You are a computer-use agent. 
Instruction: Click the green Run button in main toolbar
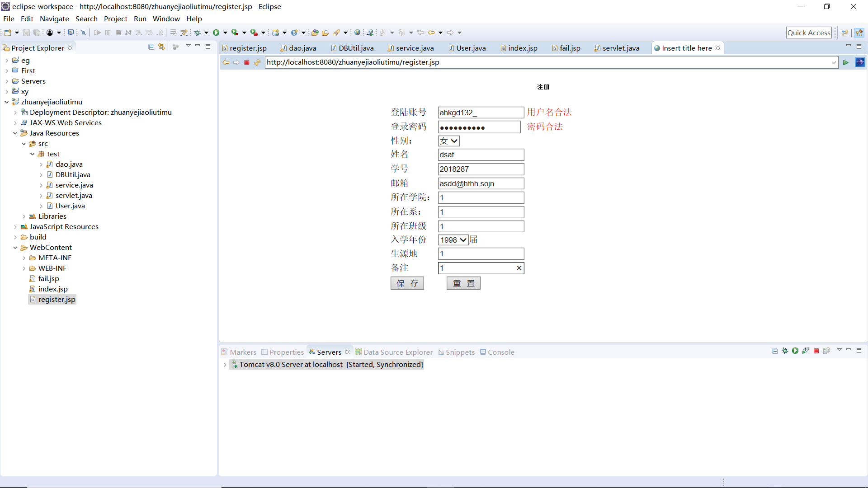[216, 33]
